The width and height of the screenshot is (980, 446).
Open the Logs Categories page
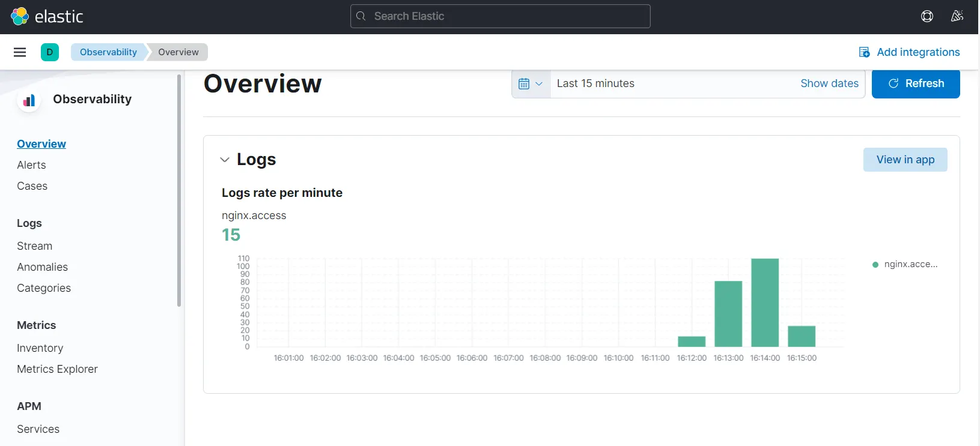point(44,288)
